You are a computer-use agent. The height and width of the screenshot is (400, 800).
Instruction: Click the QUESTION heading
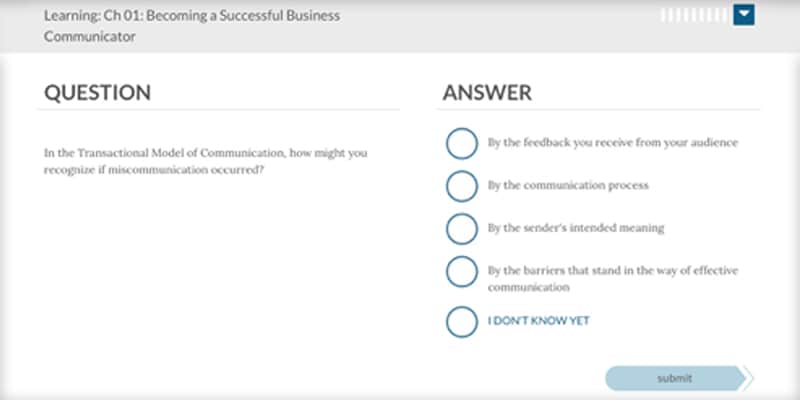click(x=97, y=92)
